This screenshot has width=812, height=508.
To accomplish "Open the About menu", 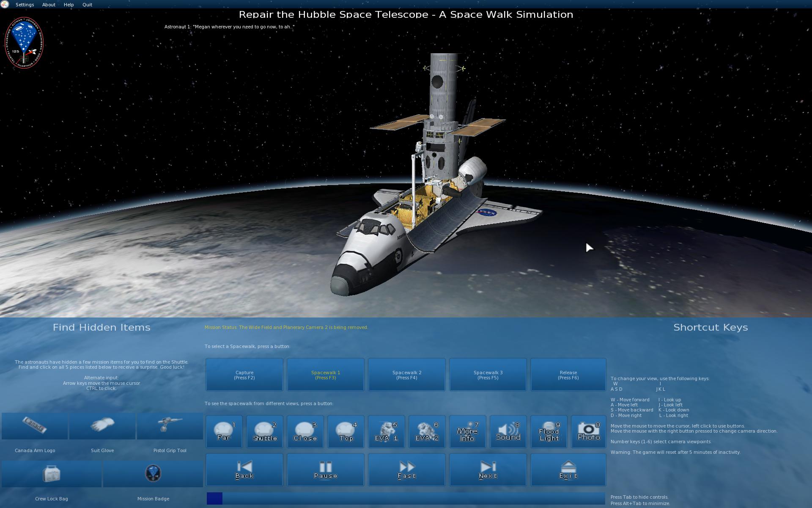I will click(x=49, y=5).
